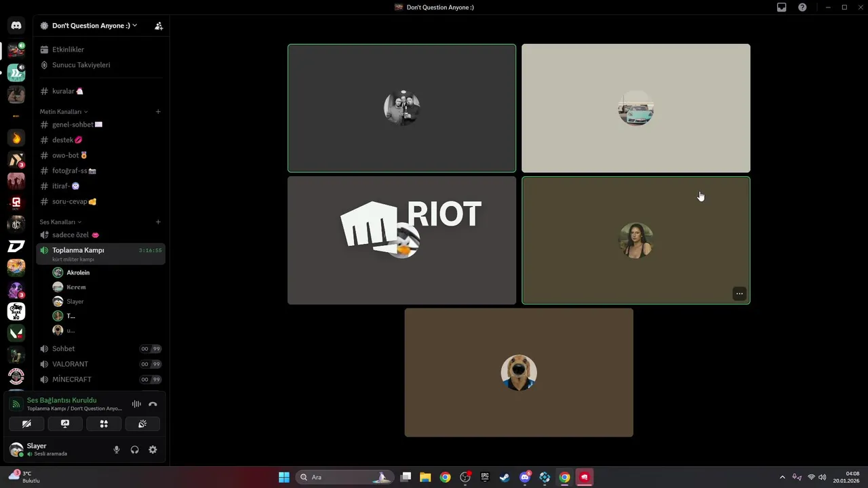Start screen sharing from voice panel

65,424
